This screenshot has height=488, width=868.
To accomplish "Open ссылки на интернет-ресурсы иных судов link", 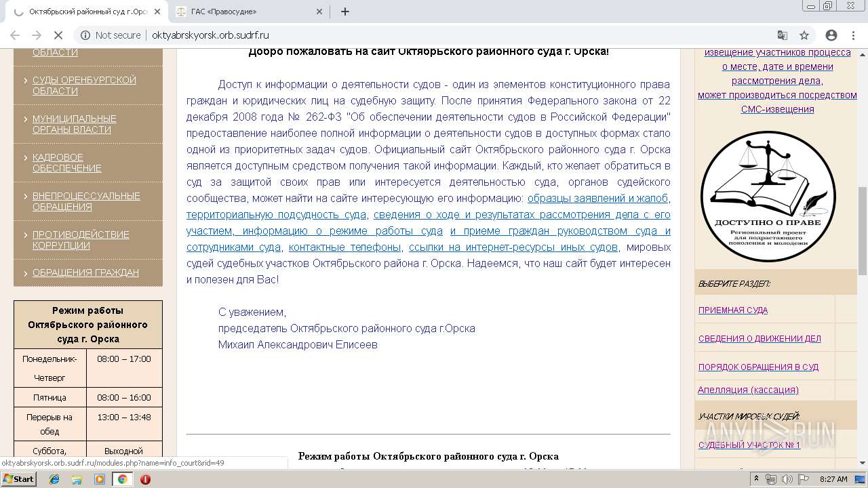I will click(x=513, y=247).
